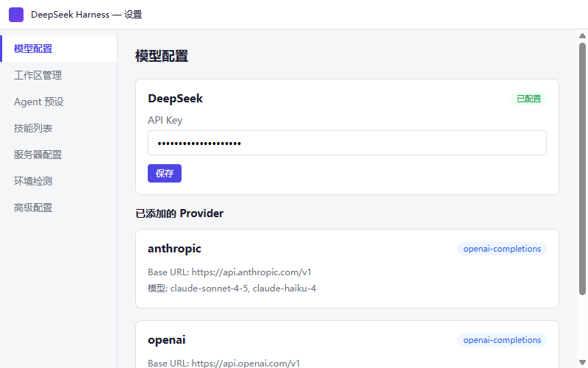Click the 模型配置 page heading

tap(162, 56)
